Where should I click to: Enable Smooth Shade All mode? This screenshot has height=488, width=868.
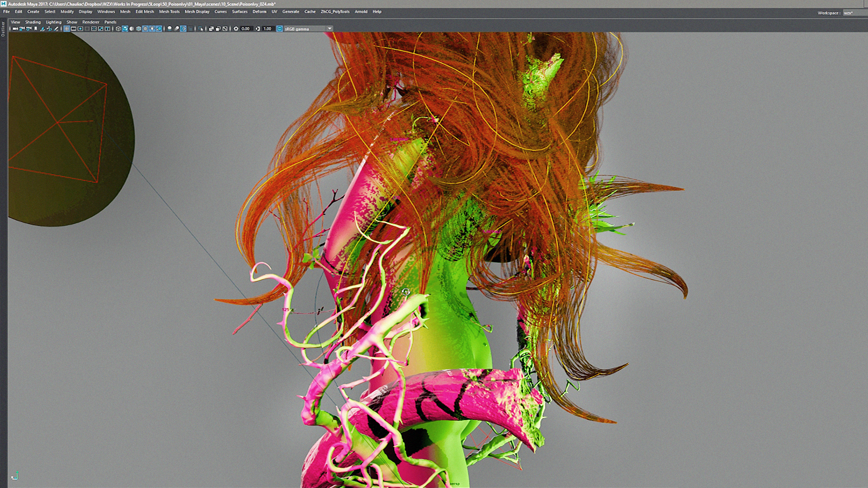click(x=125, y=28)
